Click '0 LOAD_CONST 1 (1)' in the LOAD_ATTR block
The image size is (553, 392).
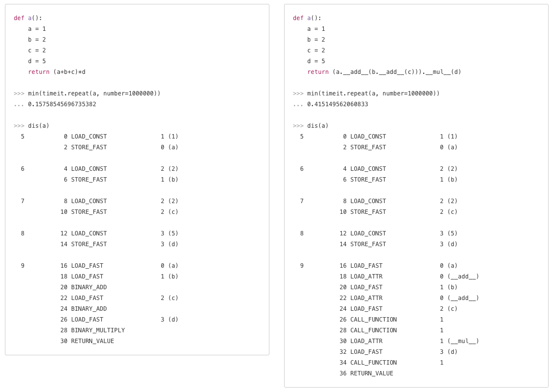[400, 137]
